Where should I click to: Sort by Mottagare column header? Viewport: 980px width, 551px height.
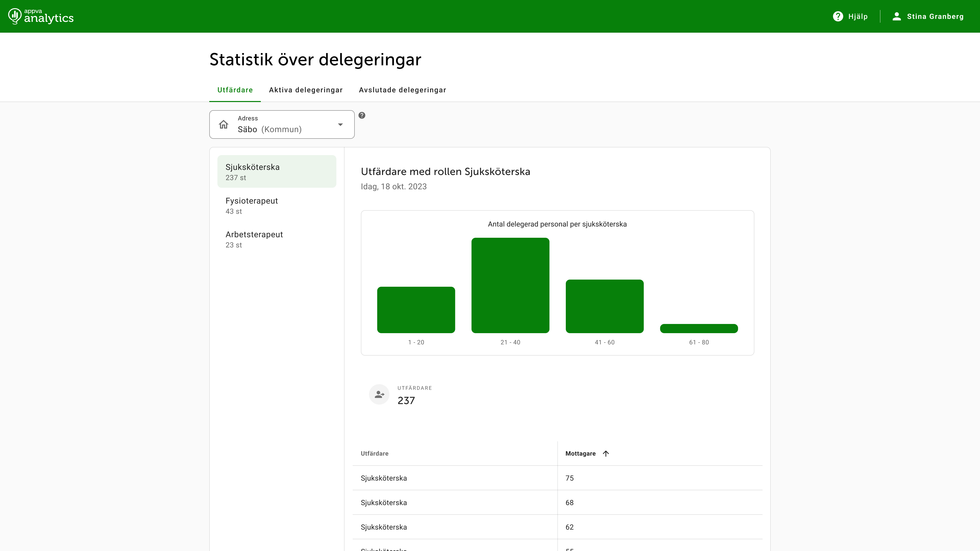[x=580, y=454]
